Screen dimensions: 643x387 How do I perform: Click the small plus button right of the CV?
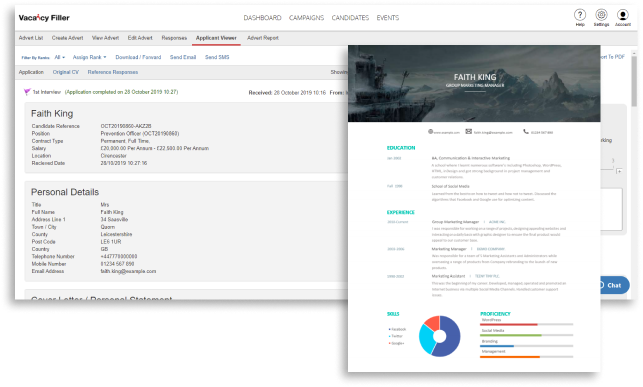coord(619,171)
